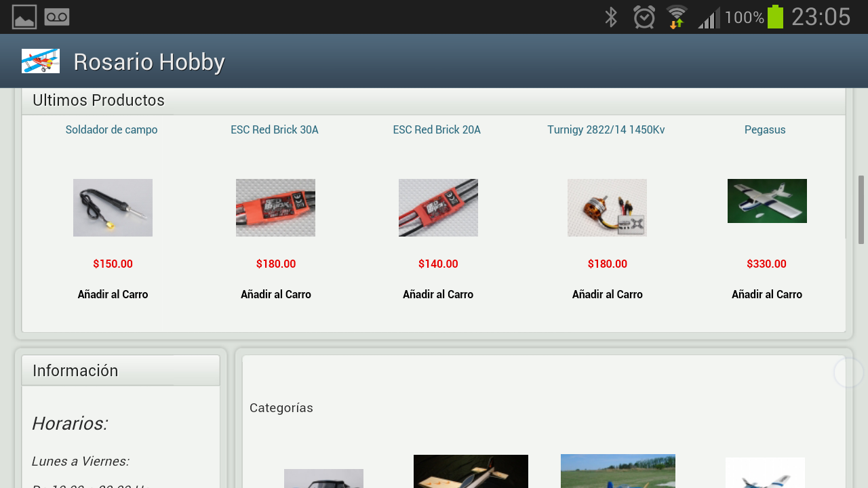This screenshot has height=488, width=868.
Task: Tap the green battery icon
Action: tap(775, 17)
